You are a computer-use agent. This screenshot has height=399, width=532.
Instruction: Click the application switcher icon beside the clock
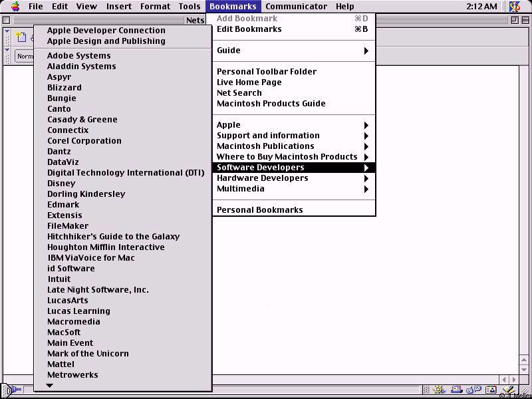coord(515,7)
